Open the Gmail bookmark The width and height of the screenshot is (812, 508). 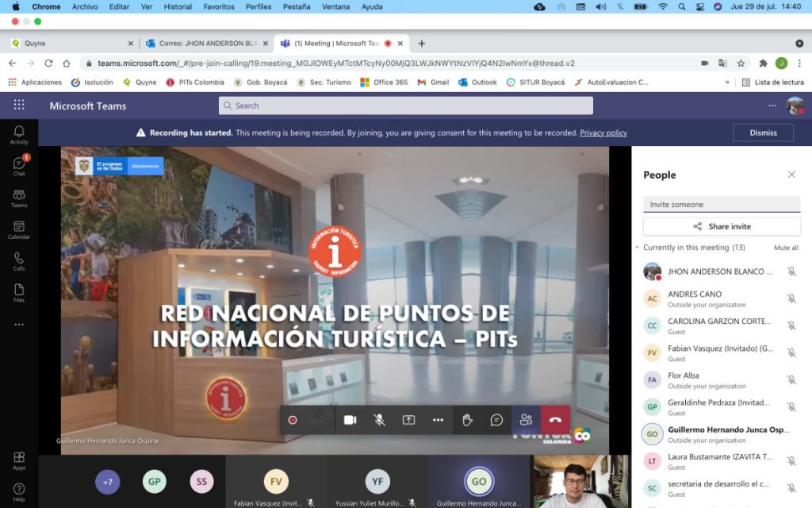(x=433, y=82)
